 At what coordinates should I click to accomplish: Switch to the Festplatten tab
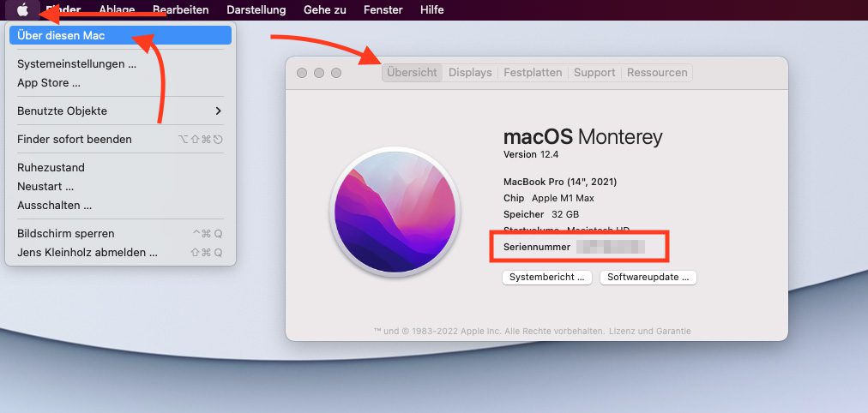pos(533,73)
